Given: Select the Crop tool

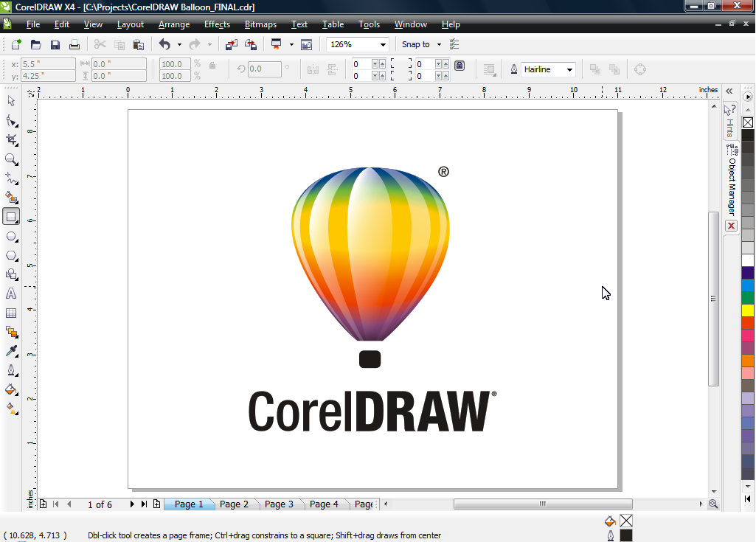Looking at the screenshot, I should 11,140.
